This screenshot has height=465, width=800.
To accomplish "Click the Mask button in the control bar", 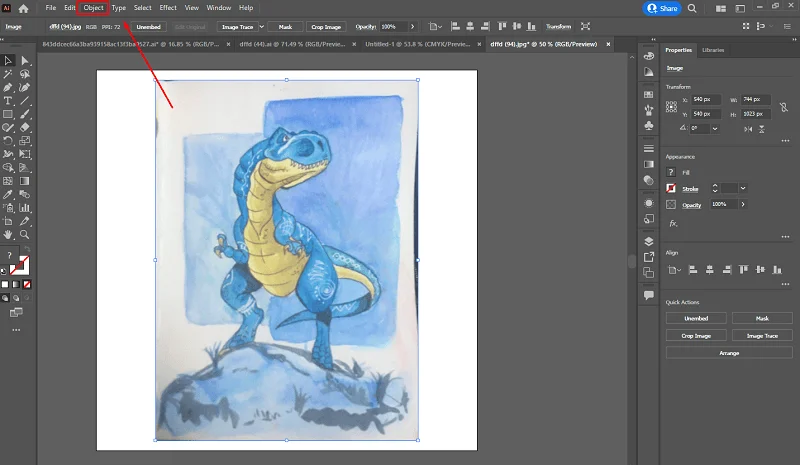I will click(x=285, y=27).
